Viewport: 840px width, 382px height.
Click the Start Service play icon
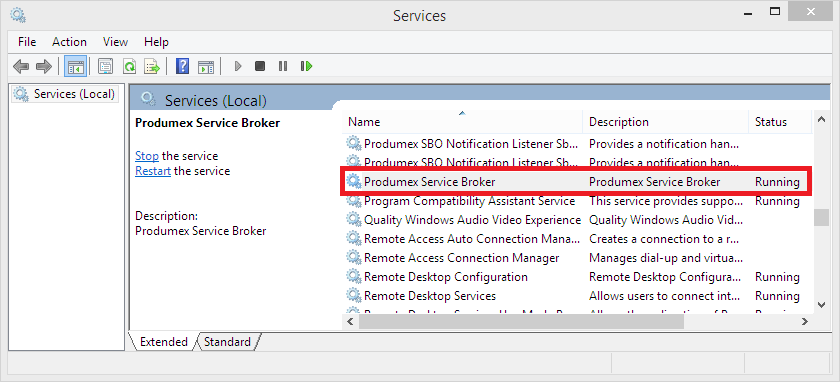(x=238, y=67)
